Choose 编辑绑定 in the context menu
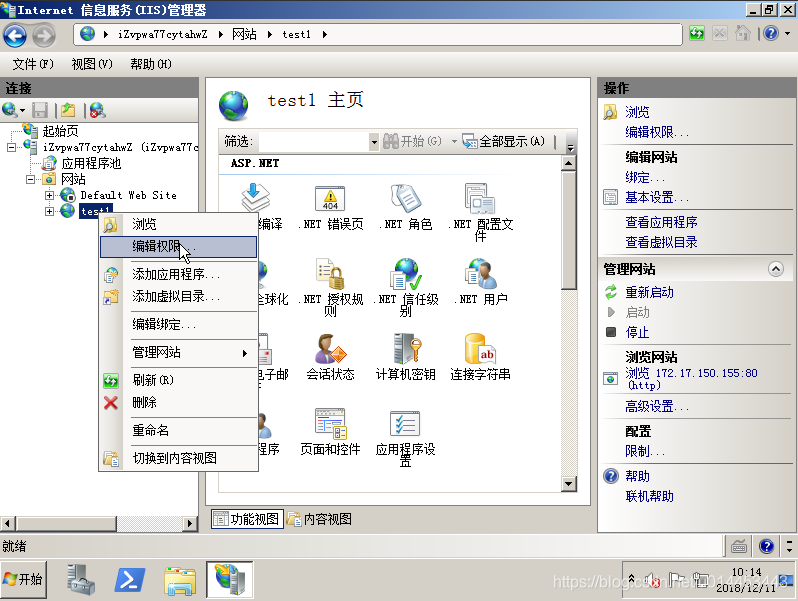The height and width of the screenshot is (601, 798). (x=178, y=324)
